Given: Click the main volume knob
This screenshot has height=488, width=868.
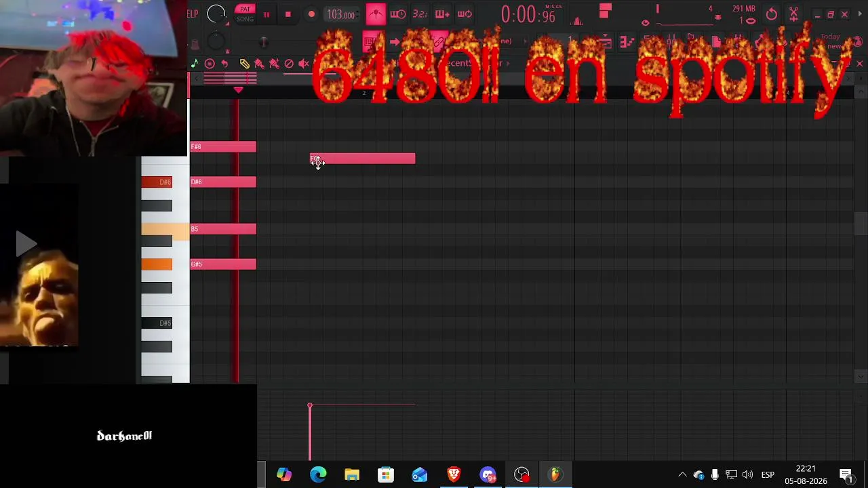Looking at the screenshot, I should 216,14.
